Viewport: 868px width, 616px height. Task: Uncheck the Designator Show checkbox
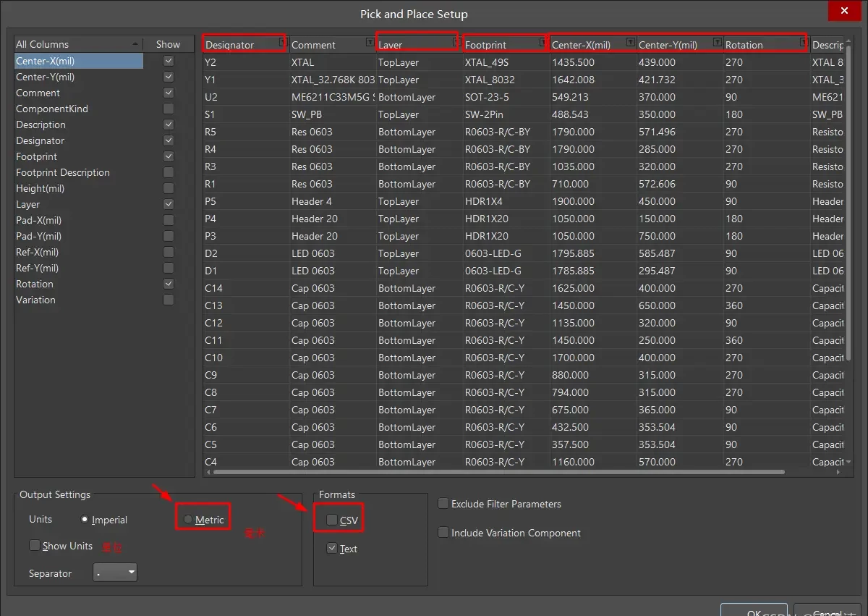(x=169, y=140)
